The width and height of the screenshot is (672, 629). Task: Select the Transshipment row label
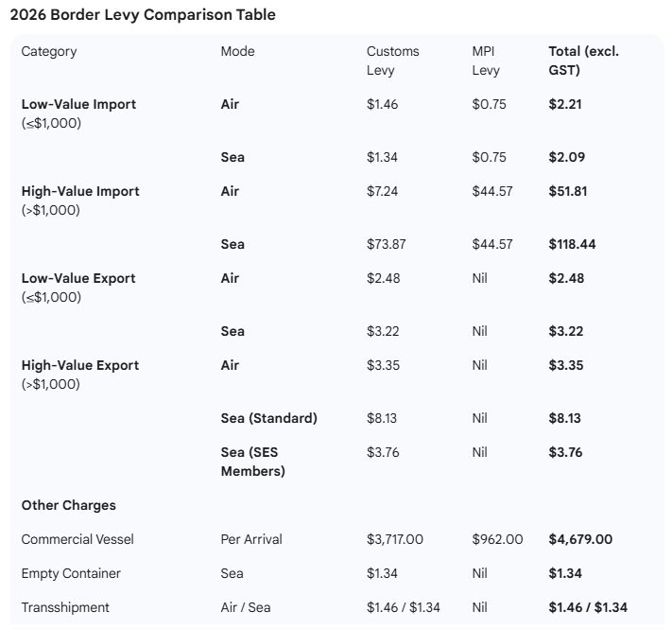[65, 607]
